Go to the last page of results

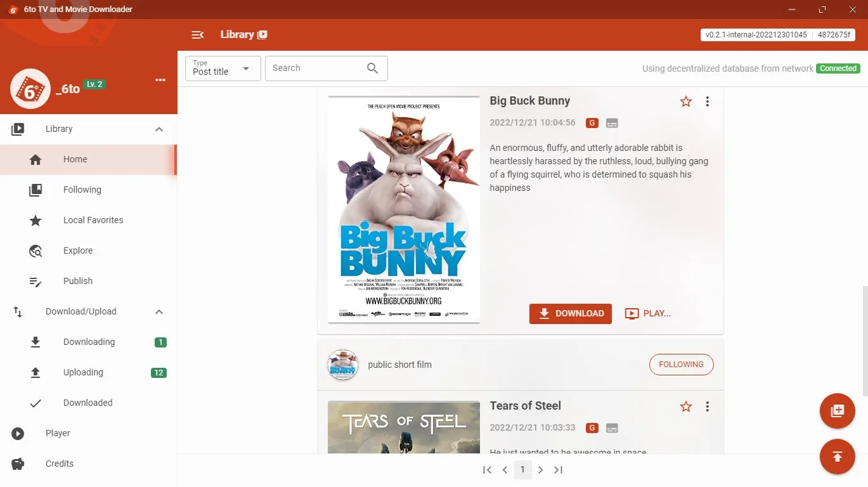pos(558,470)
